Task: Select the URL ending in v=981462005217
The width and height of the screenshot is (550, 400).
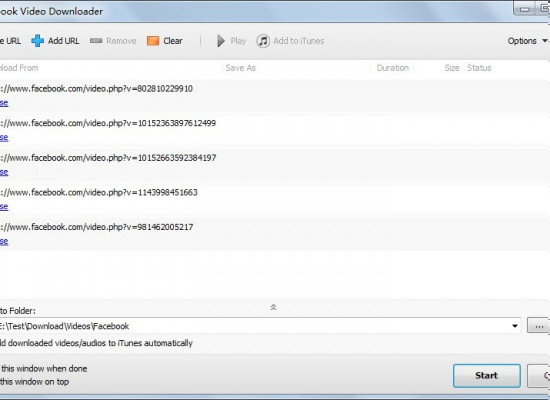Action: (x=96, y=227)
